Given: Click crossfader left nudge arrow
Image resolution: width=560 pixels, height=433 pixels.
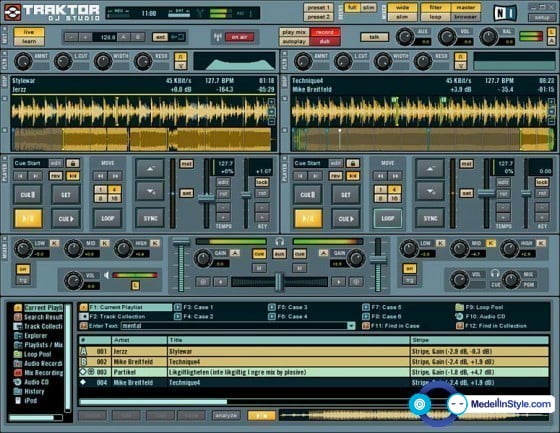Looking at the screenshot, I should pos(220,282).
